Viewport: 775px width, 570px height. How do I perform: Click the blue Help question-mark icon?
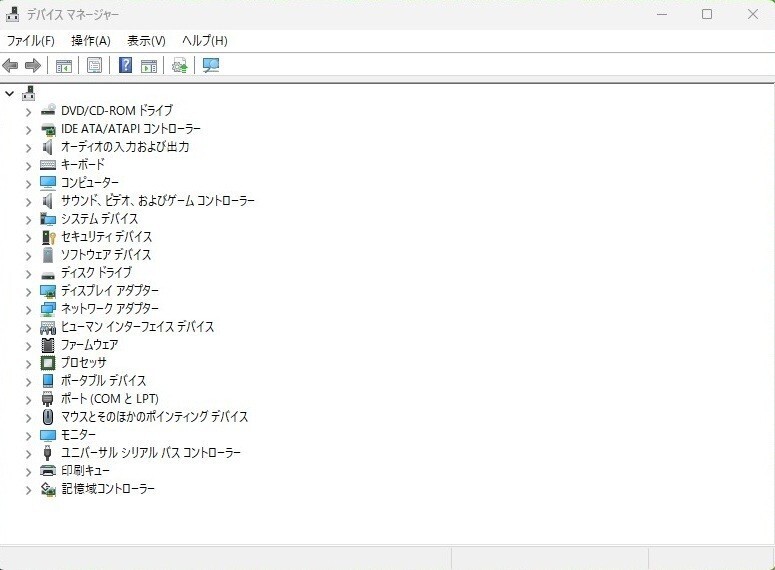(x=126, y=65)
